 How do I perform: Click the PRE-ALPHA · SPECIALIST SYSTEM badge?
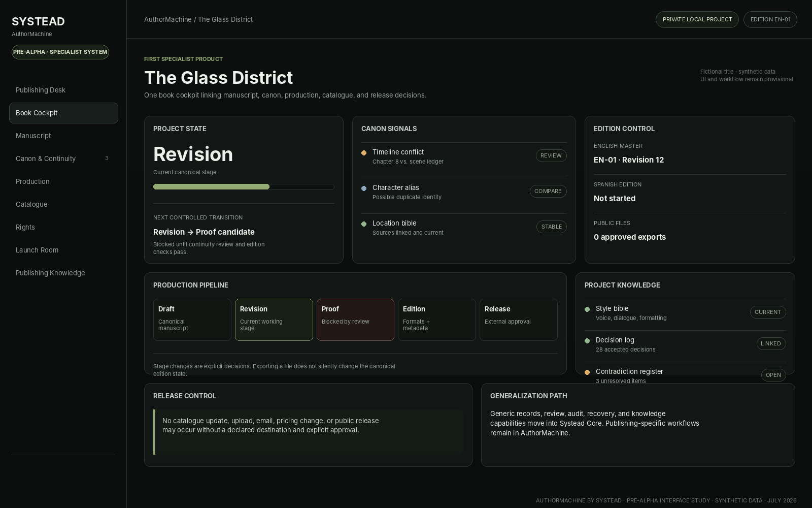pyautogui.click(x=60, y=52)
